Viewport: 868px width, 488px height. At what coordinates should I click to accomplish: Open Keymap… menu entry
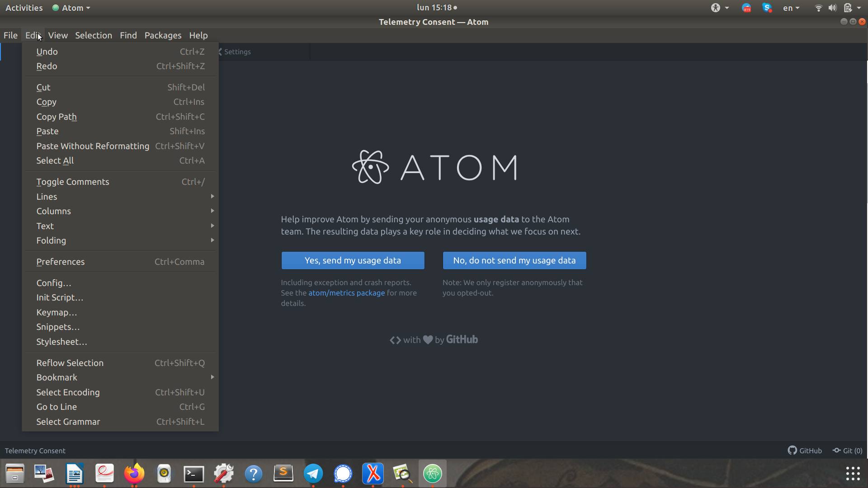[x=120, y=312]
